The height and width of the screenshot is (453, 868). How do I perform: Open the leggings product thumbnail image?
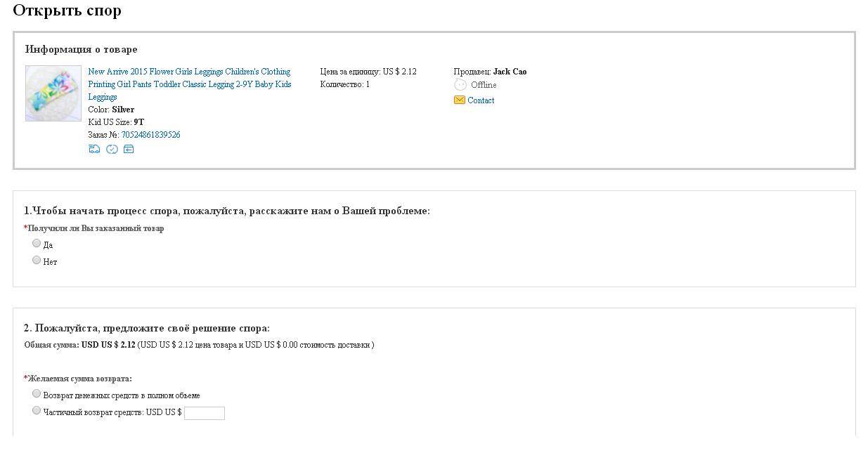53,93
